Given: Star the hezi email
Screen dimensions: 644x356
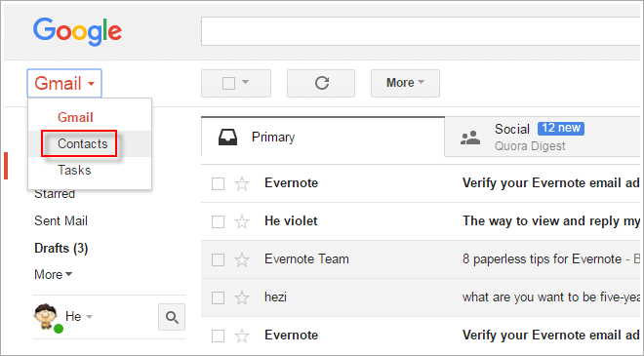Looking at the screenshot, I should point(242,297).
